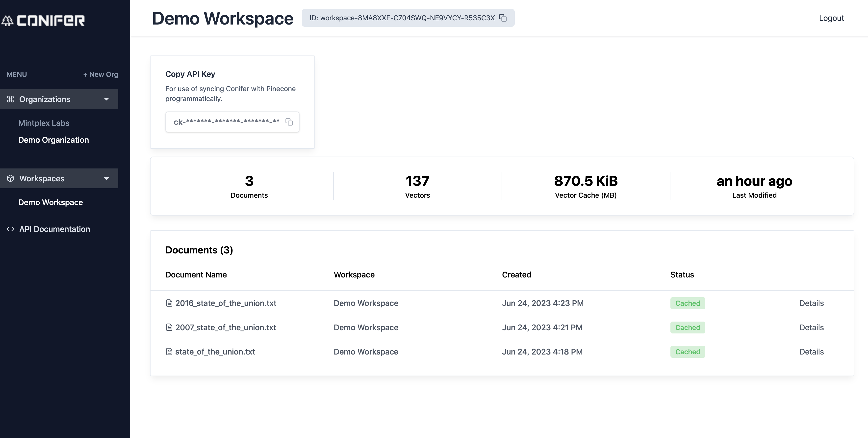The image size is (868, 438).
Task: Click file icon beside state_of_the_union.txt
Action: (169, 352)
